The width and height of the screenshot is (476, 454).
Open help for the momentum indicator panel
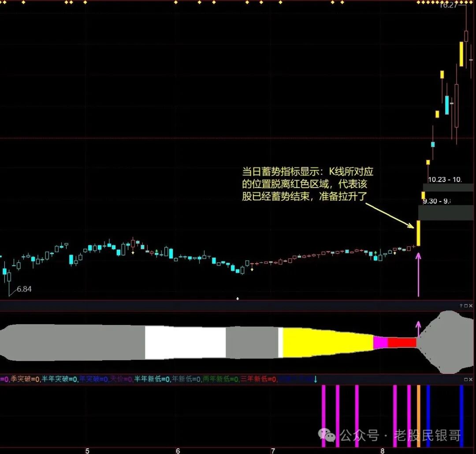point(461,306)
